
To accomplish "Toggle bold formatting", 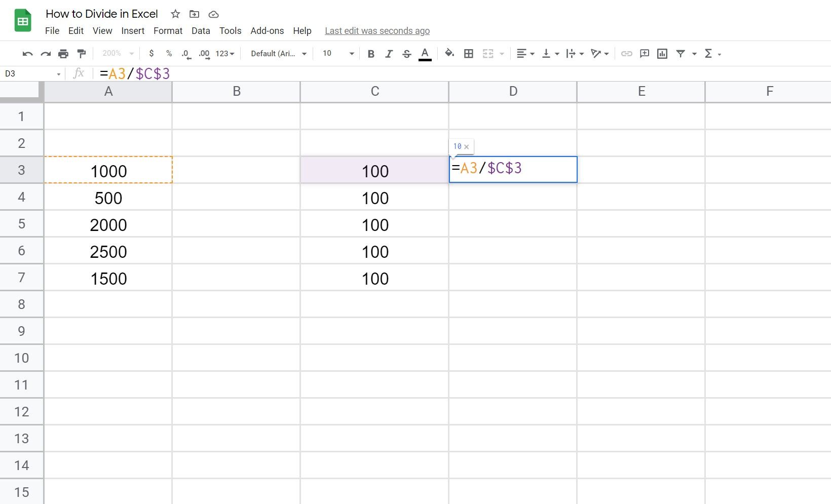I will pyautogui.click(x=370, y=53).
